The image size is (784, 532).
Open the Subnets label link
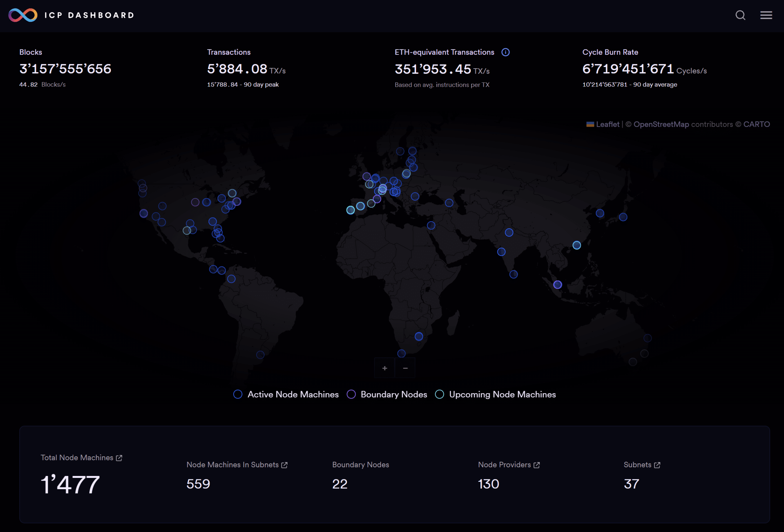point(637,465)
